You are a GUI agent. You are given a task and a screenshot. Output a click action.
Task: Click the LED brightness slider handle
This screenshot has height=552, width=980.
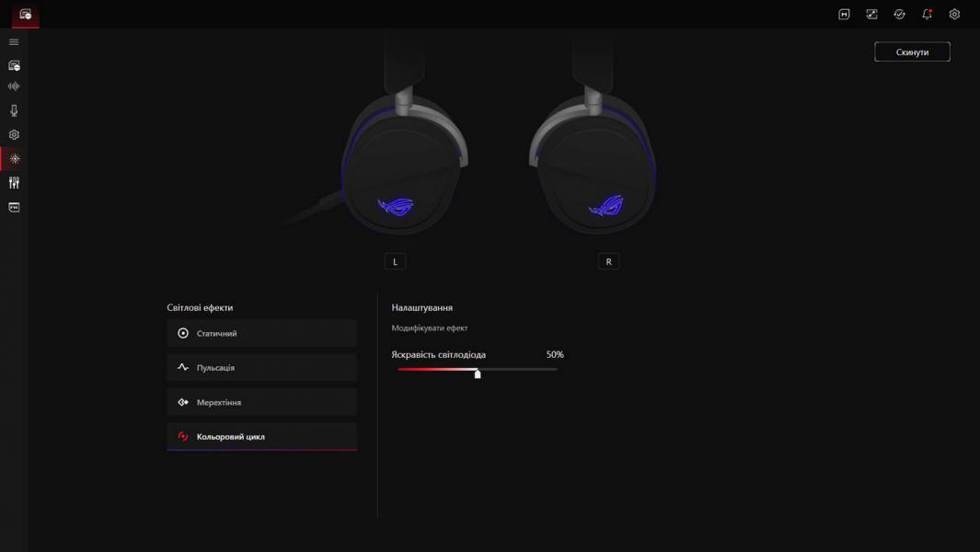478,374
